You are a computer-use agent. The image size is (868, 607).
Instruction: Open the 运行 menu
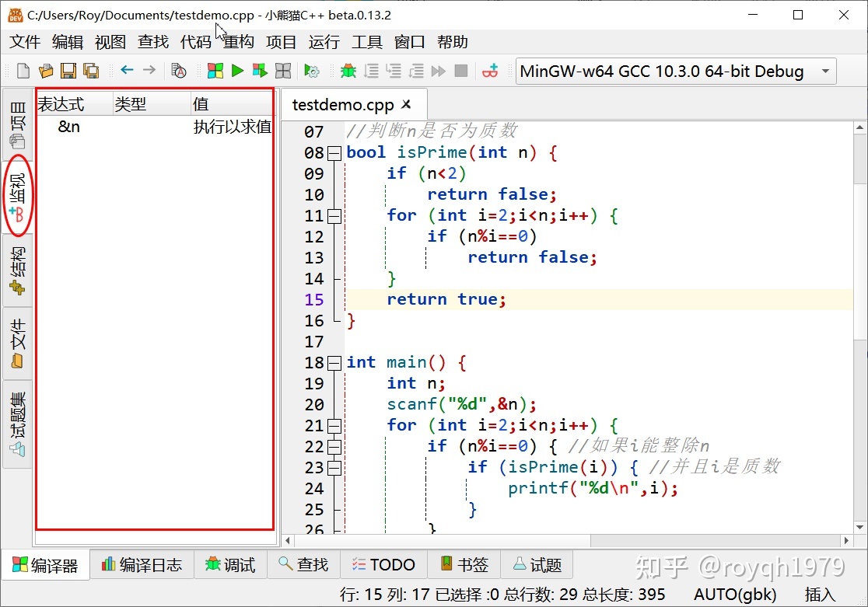click(324, 42)
